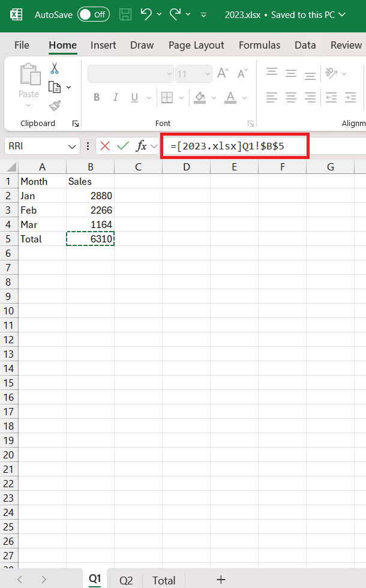Open Customize Quick Access Toolbar menu
Image resolution: width=366 pixels, height=588 pixels.
(x=203, y=15)
